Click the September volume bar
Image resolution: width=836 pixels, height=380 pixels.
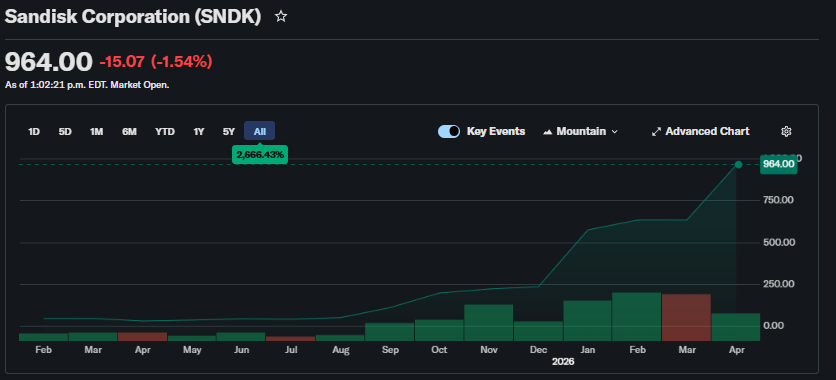[x=389, y=332]
